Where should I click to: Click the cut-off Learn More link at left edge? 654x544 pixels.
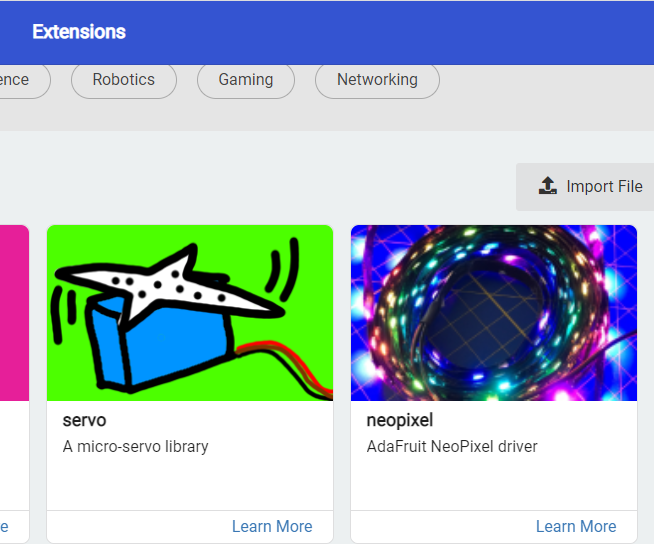pyautogui.click(x=4, y=526)
